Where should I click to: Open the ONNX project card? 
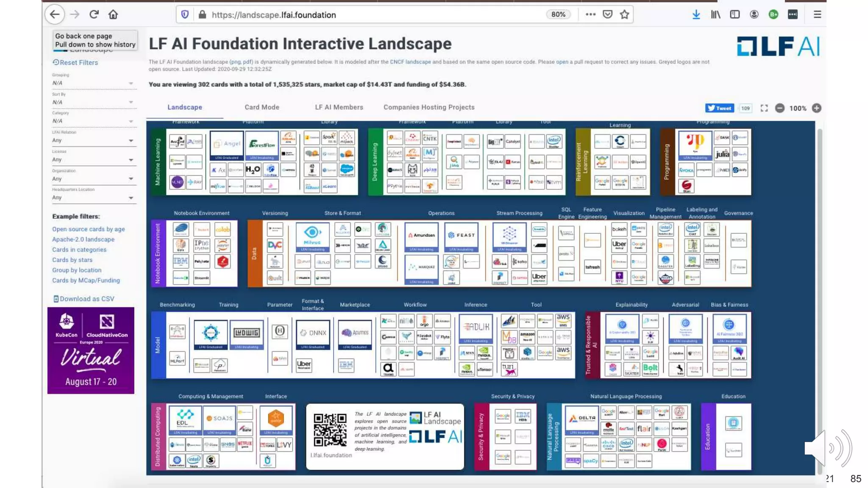coord(313,334)
